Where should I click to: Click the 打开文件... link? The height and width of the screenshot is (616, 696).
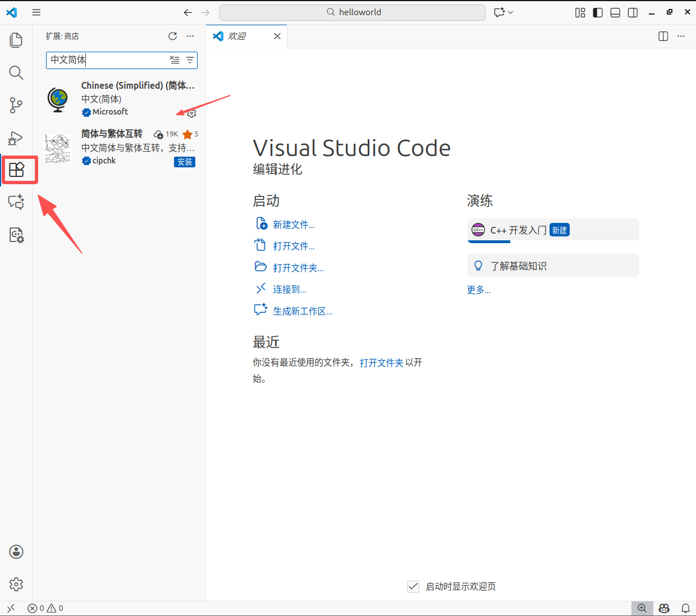[294, 246]
